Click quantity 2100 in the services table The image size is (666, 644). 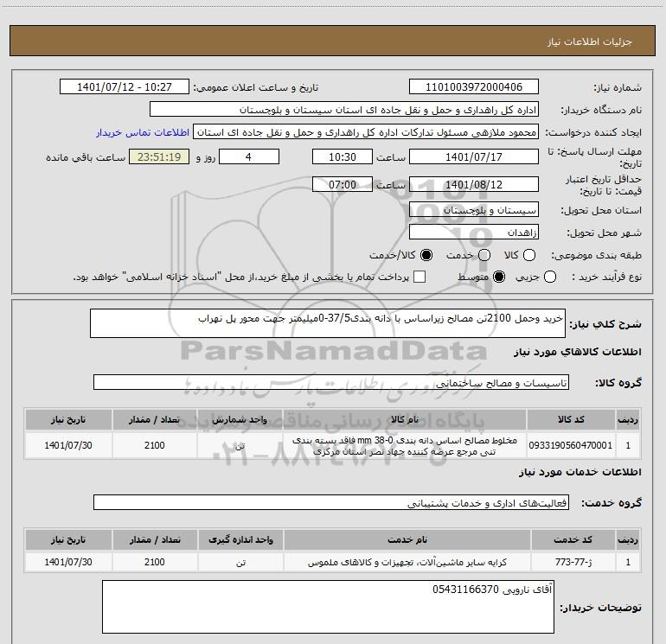coord(155,562)
